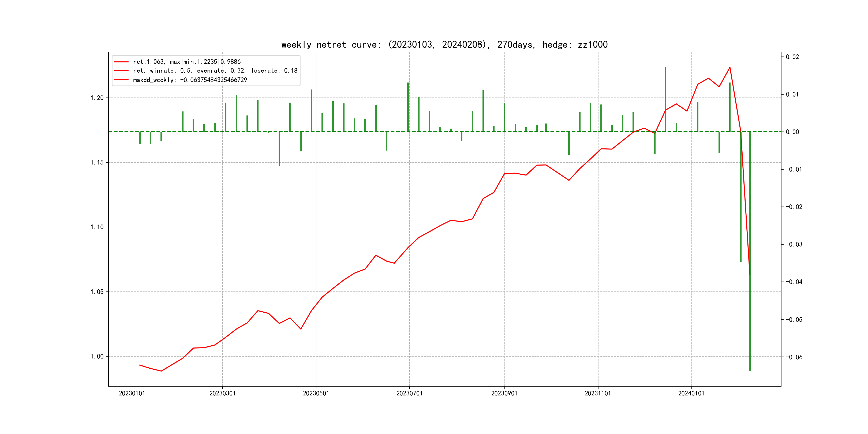Click the maxdd_weekly legend entry

[x=190, y=80]
